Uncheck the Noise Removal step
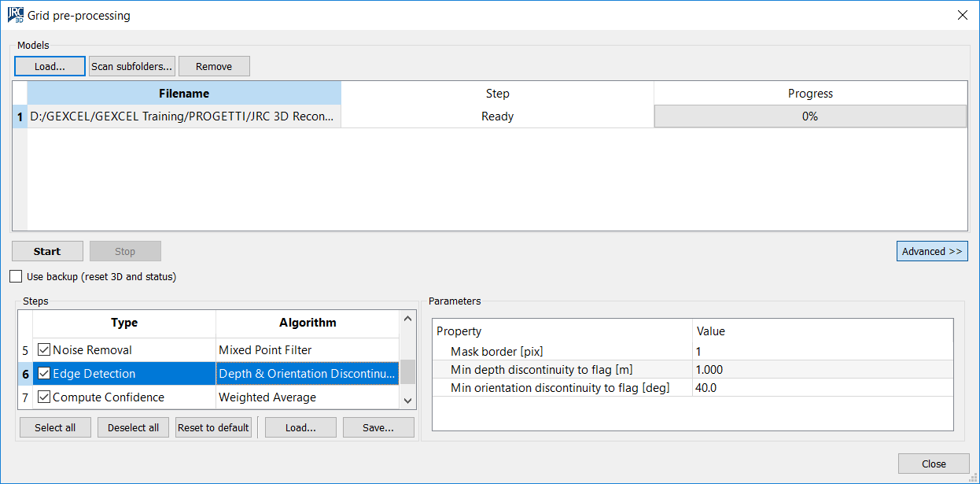The width and height of the screenshot is (980, 484). point(44,350)
